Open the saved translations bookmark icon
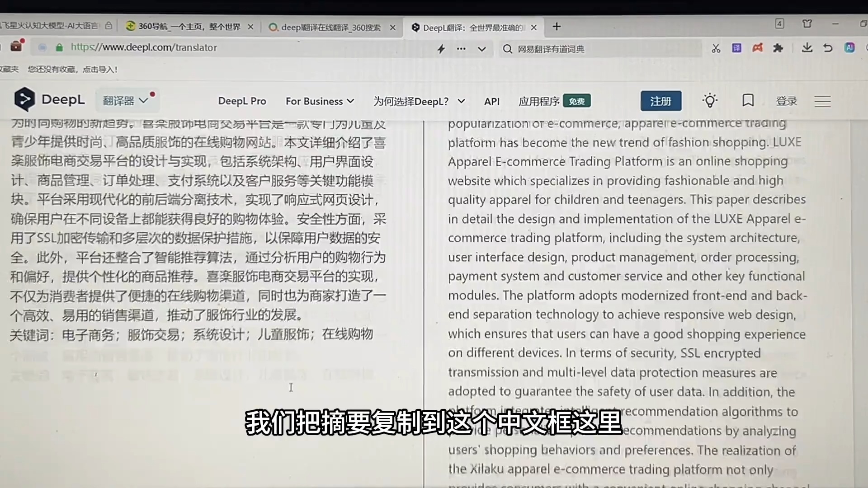Image resolution: width=868 pixels, height=488 pixels. [x=748, y=100]
